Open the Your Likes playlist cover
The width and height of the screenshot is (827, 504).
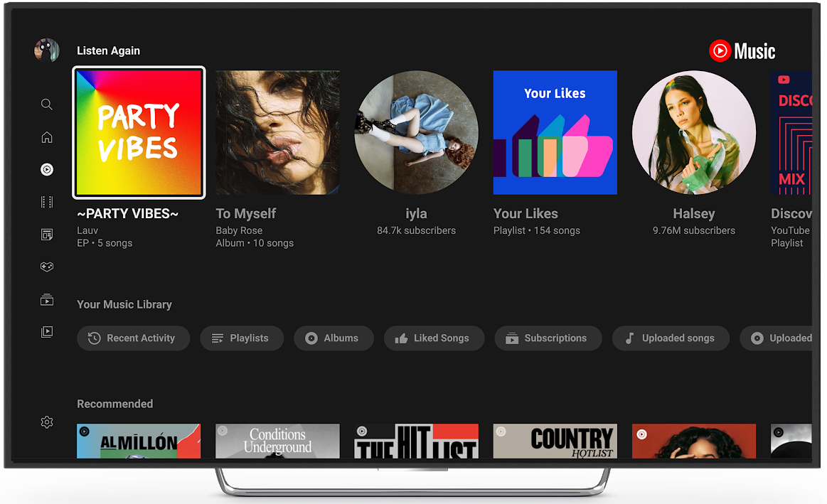(555, 132)
